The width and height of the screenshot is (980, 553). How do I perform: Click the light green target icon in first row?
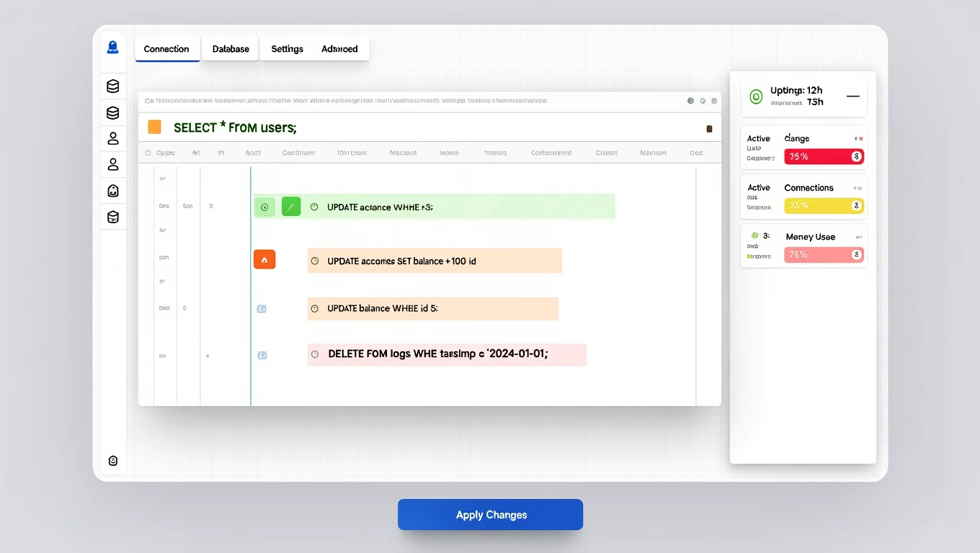pos(264,207)
